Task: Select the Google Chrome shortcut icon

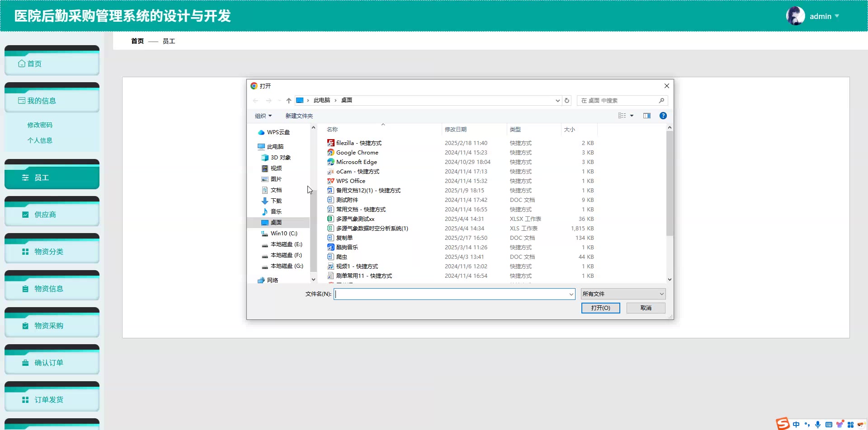Action: 330,153
